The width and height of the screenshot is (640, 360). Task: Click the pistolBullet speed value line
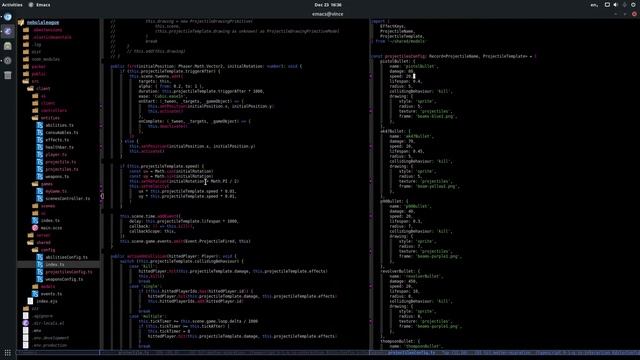(x=401, y=76)
